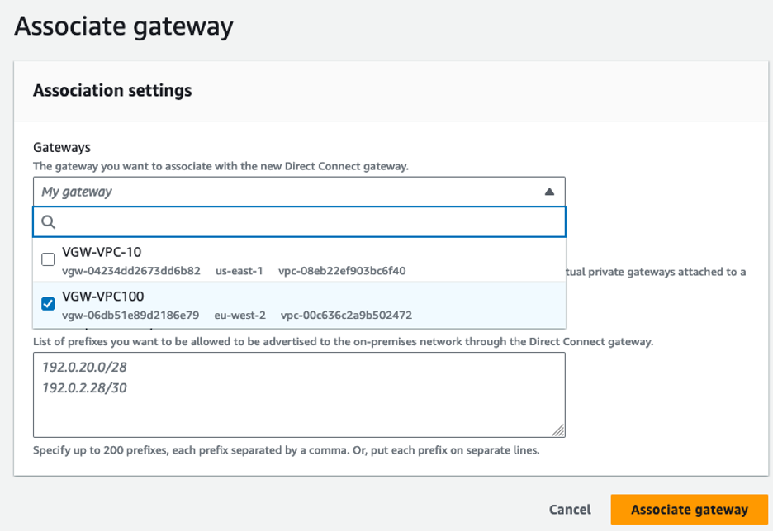The image size is (773, 532).
Task: Click the Cancel button
Action: 569,510
